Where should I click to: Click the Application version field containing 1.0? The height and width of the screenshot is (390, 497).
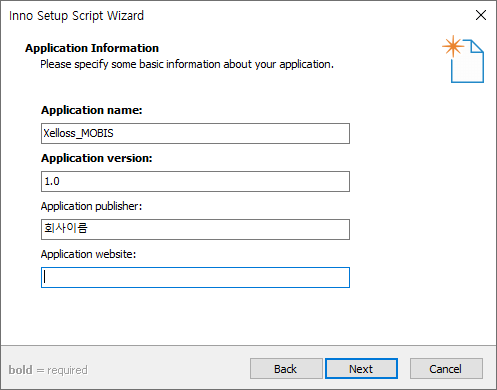pos(195,181)
